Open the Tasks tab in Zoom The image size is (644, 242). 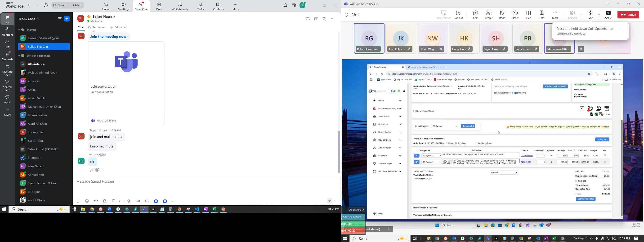pos(200,6)
